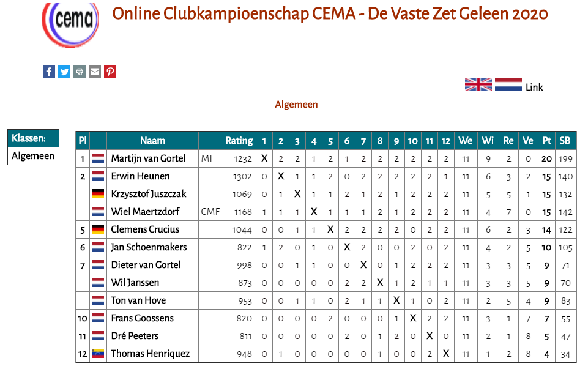Click the Naam column header

click(x=152, y=141)
